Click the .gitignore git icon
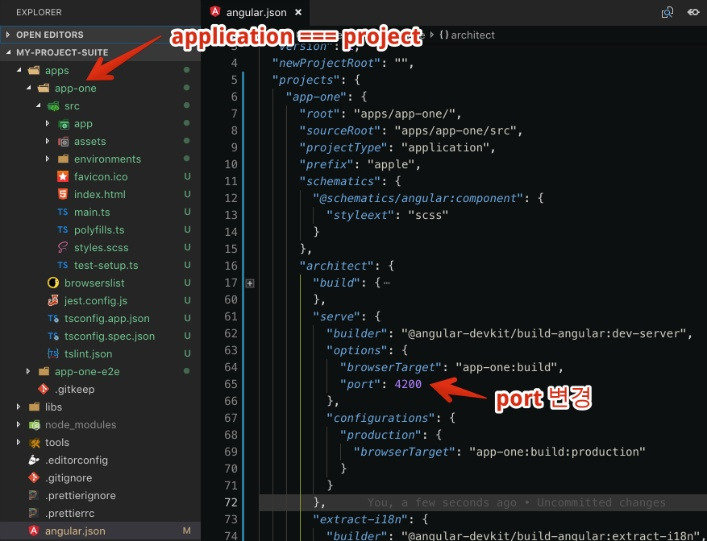This screenshot has width=707, height=541. [34, 477]
